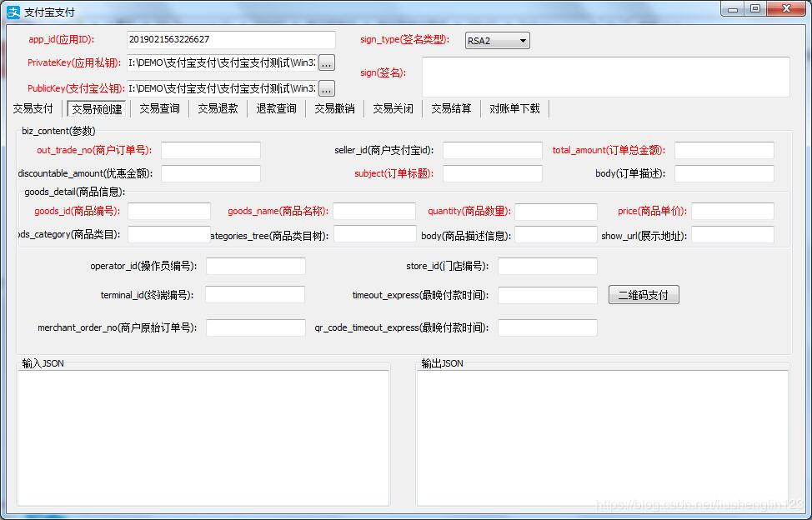Focus the categories_tree(商品类目树) input field
The image size is (812, 520).
tap(375, 234)
